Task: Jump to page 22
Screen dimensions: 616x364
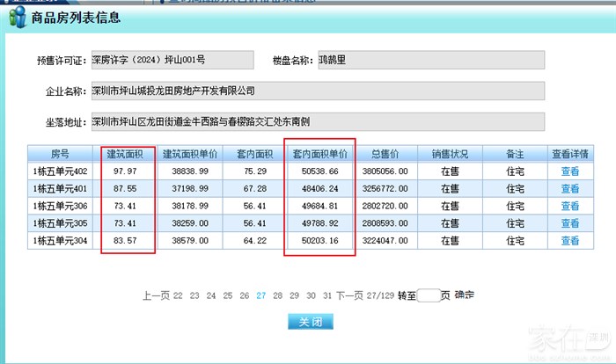Action: coord(178,295)
